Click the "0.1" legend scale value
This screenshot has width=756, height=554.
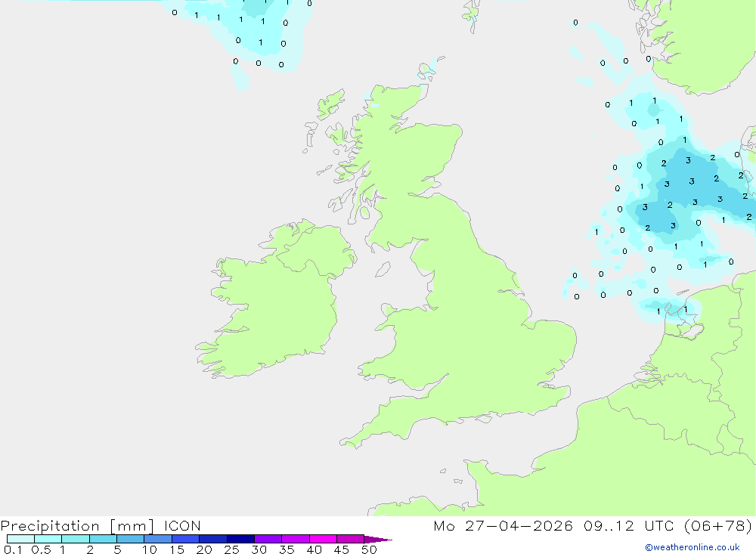point(13,549)
